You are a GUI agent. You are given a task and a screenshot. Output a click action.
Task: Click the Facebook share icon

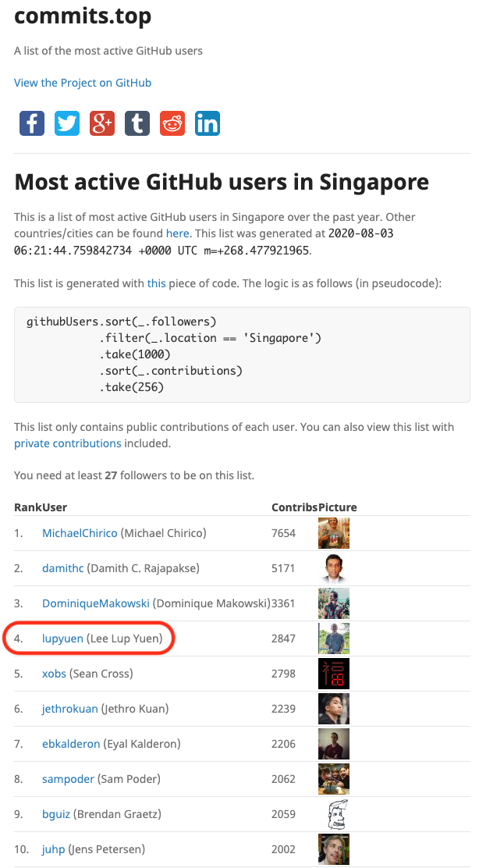click(x=32, y=123)
